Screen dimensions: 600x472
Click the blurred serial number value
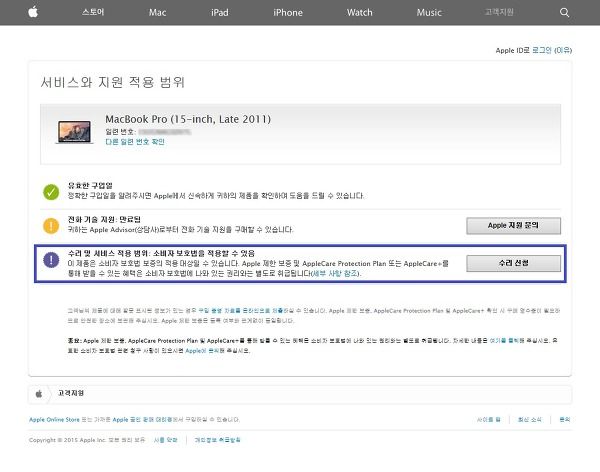point(165,132)
